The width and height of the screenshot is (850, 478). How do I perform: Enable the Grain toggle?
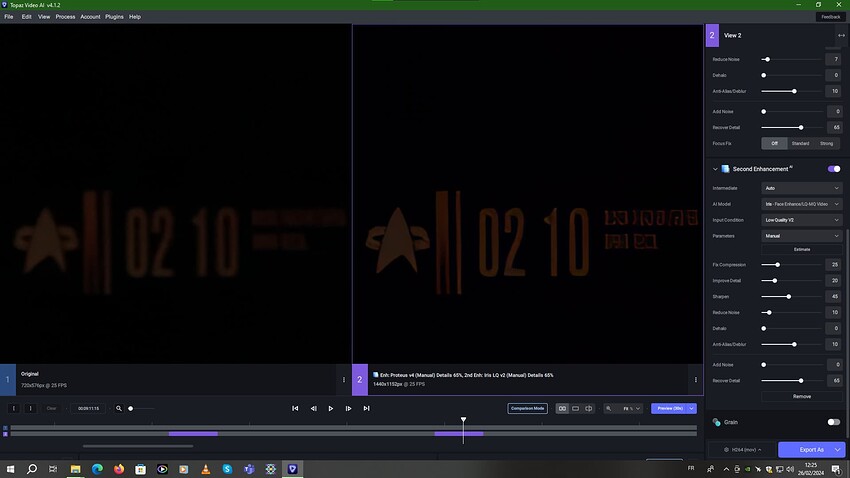(x=834, y=422)
